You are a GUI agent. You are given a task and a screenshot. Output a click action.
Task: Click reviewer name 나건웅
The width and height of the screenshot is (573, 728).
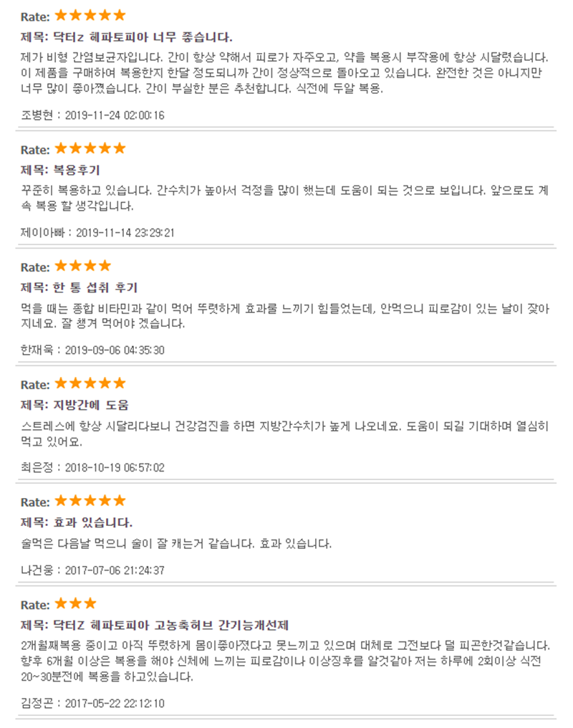37,570
